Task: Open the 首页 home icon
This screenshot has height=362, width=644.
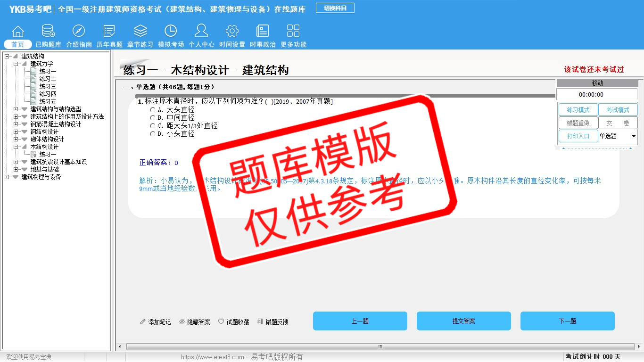Action: pyautogui.click(x=18, y=31)
